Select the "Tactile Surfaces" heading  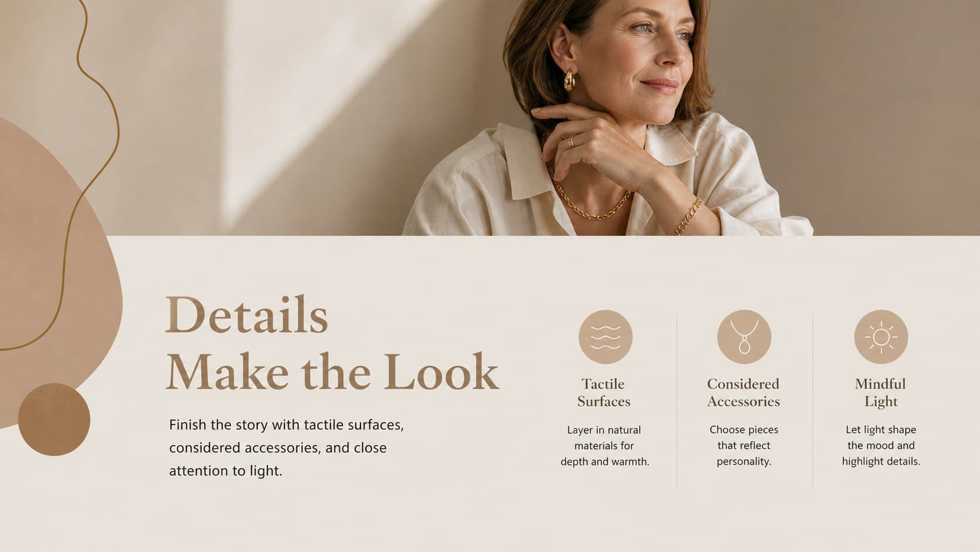point(604,392)
